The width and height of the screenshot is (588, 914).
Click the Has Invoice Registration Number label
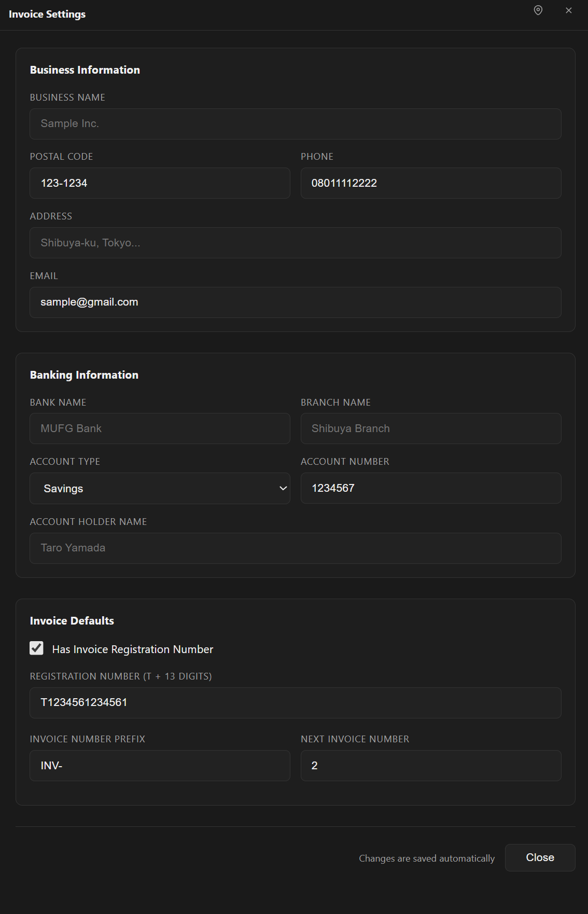click(x=133, y=649)
